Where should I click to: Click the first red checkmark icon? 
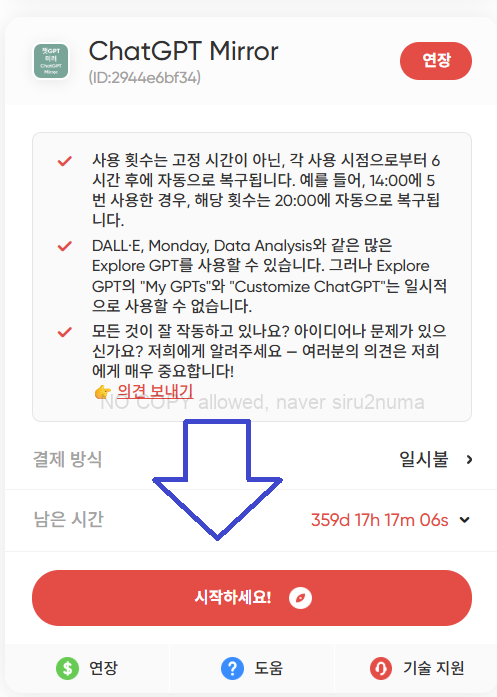click(x=65, y=161)
